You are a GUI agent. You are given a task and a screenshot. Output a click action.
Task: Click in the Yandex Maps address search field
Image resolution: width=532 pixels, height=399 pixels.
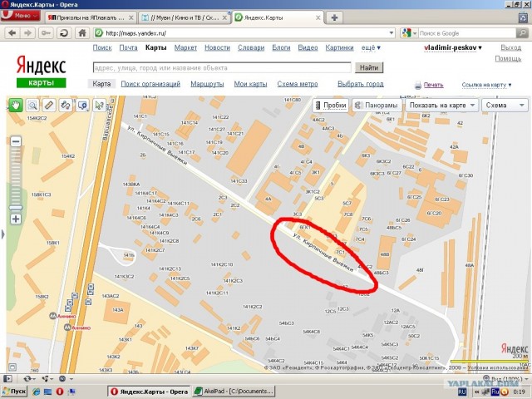pyautogui.click(x=222, y=67)
